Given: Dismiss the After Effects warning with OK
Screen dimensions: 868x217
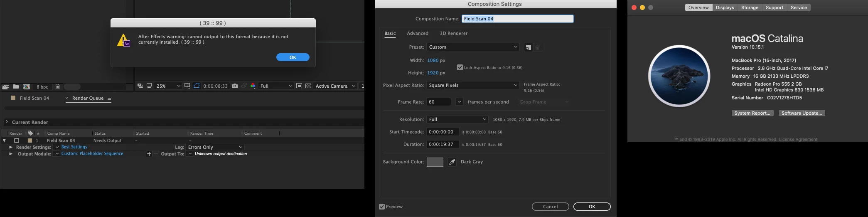Looking at the screenshot, I should click(293, 57).
